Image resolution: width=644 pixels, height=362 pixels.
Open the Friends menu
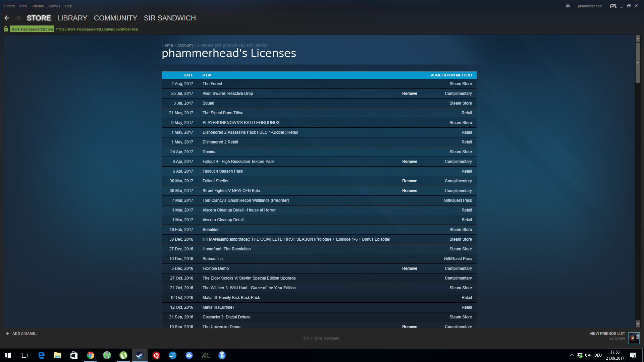coord(38,6)
